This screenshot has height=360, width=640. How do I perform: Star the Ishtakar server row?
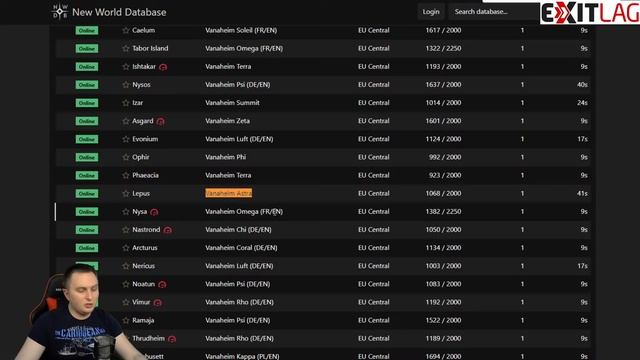click(126, 67)
